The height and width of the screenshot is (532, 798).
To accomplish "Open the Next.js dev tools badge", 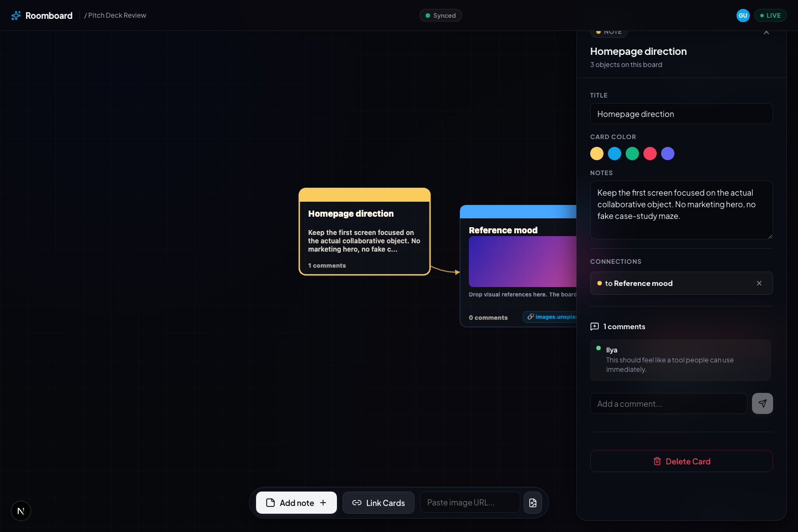I will [x=21, y=511].
